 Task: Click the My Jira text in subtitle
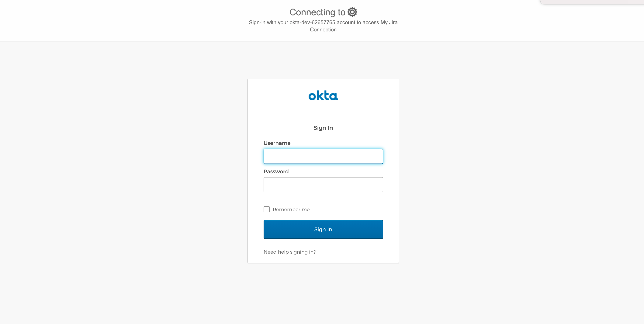coord(389,23)
